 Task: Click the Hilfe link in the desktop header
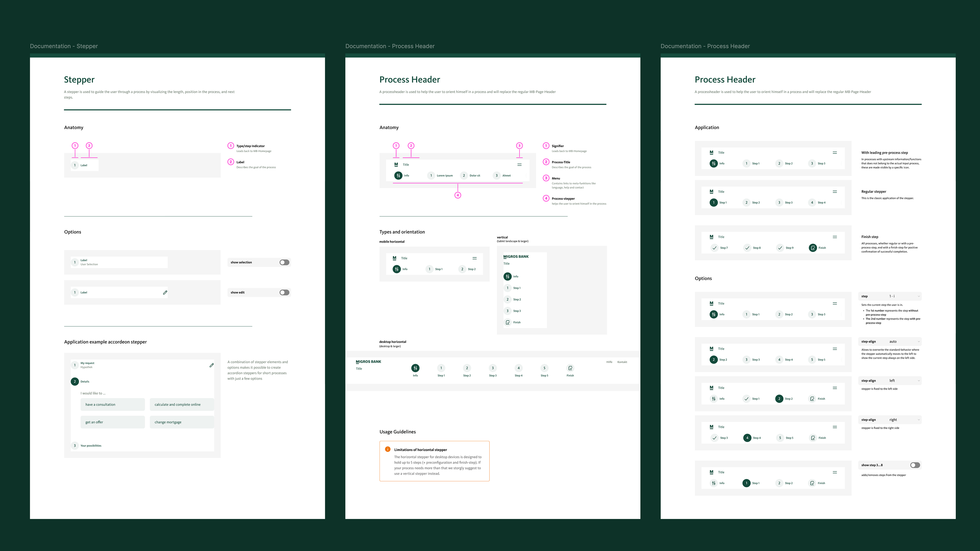(609, 362)
